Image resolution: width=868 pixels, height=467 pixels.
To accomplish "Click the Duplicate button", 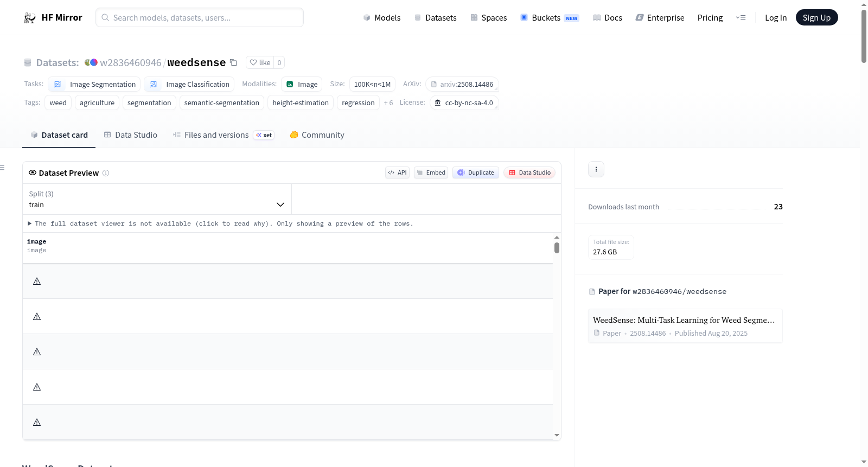I will [476, 172].
